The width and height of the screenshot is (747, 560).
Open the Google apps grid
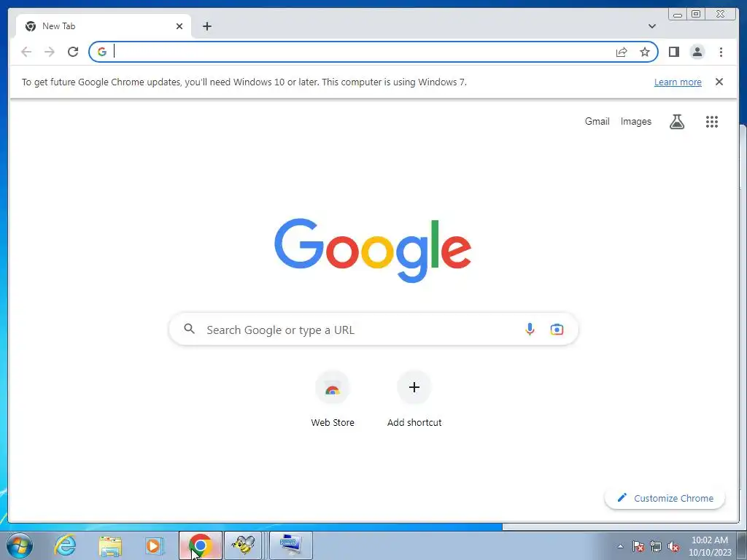pos(712,122)
